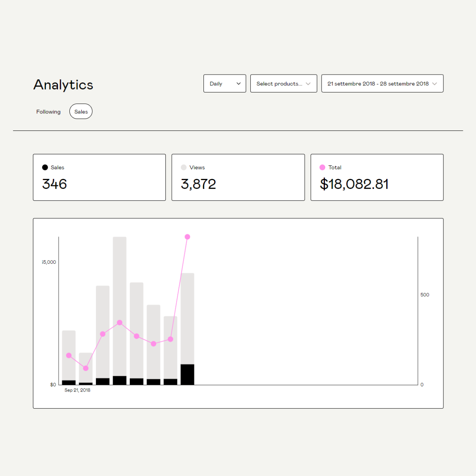Click the pink Total legend dot
This screenshot has width=476, height=476.
click(x=322, y=167)
